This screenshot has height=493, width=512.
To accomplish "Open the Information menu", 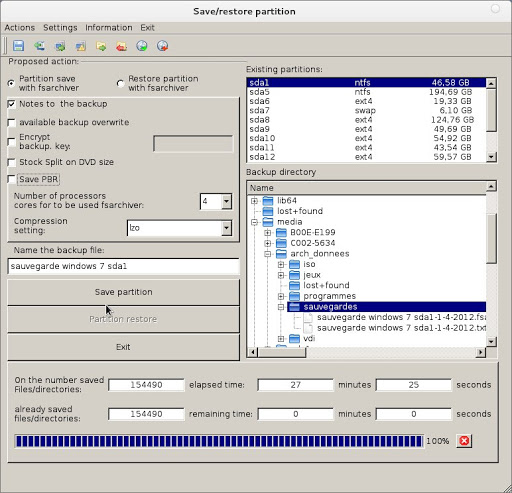I will [109, 28].
